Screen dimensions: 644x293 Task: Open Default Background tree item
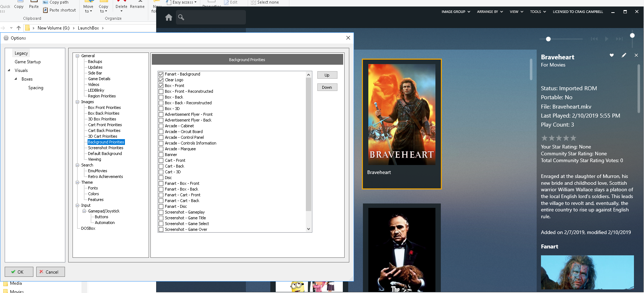click(105, 154)
